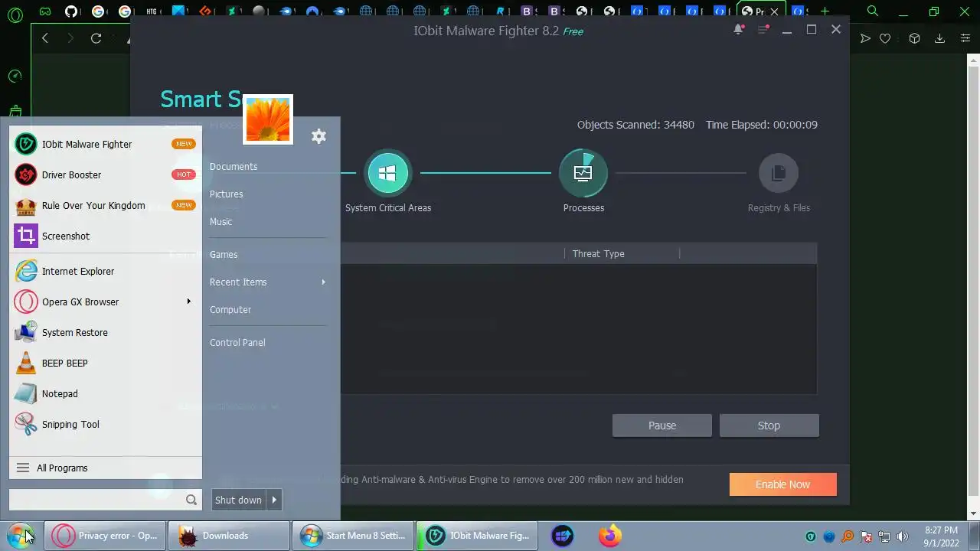Switch to Privacy error Opera taskbar window
This screenshot has width=980, height=551.
coord(104,536)
